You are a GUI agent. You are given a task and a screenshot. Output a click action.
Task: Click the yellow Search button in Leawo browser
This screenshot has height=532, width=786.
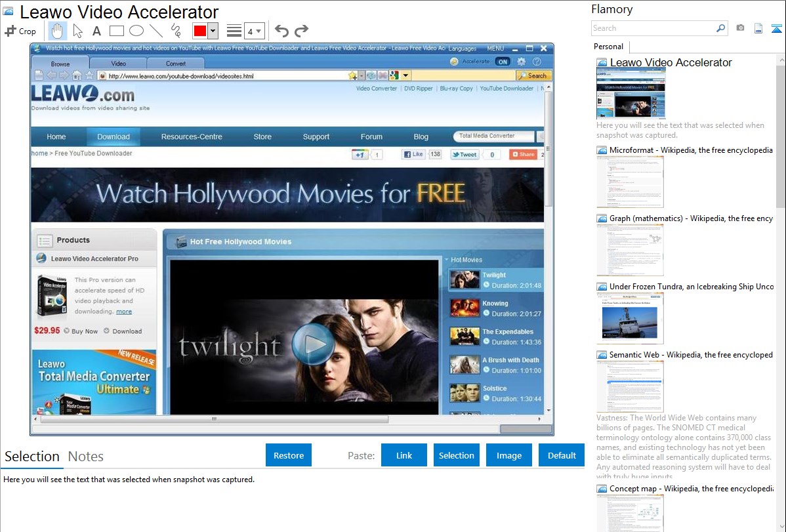(533, 75)
